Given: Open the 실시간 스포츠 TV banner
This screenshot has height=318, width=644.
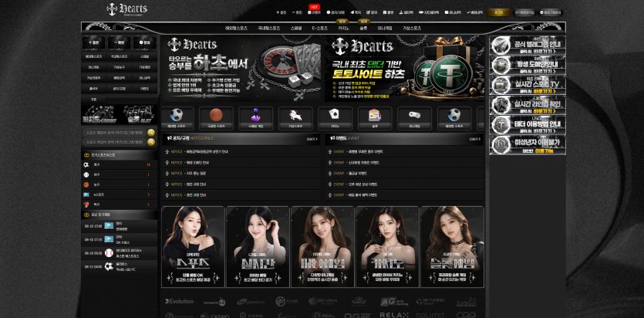Looking at the screenshot, I should click(528, 85).
